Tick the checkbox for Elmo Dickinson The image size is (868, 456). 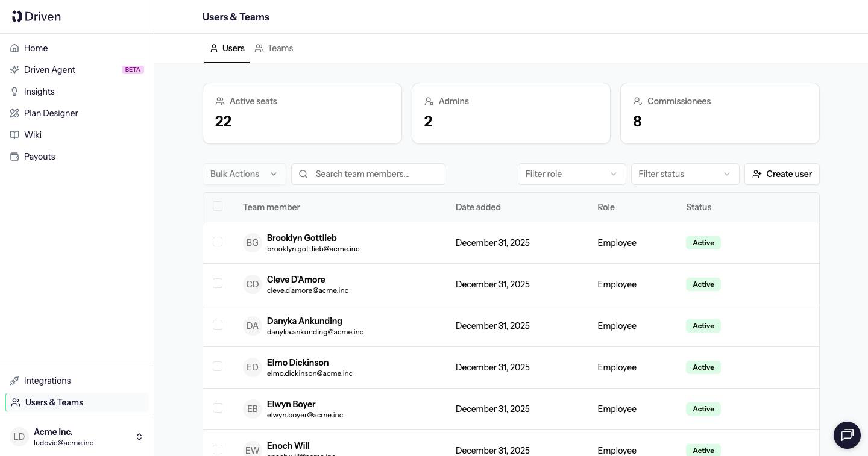point(218,366)
